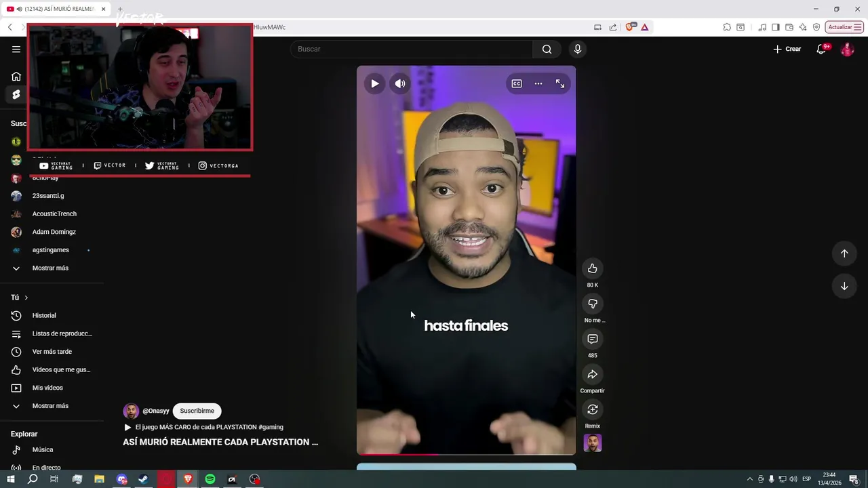Image resolution: width=868 pixels, height=488 pixels.
Task: Open the Brave Rewards triangle icon
Action: click(644, 27)
